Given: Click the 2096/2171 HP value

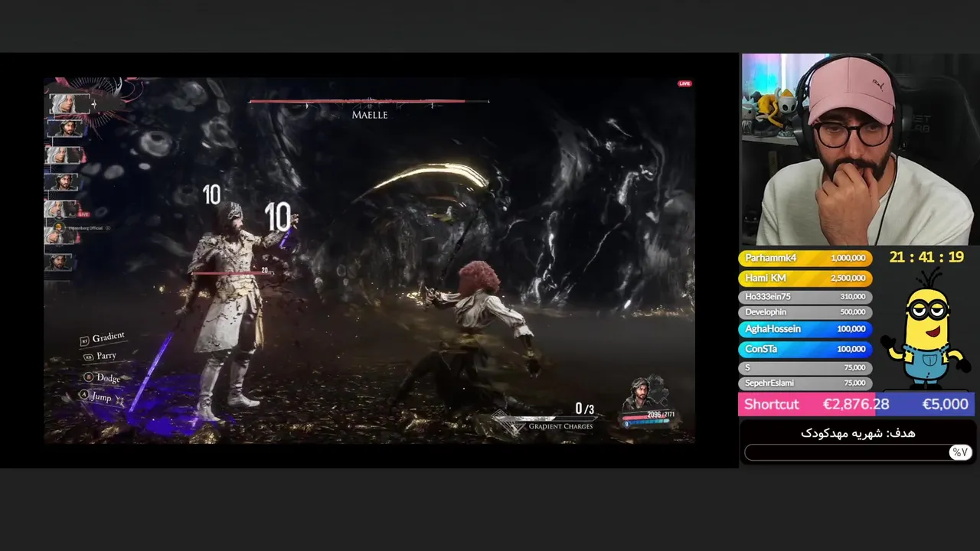Looking at the screenshot, I should coord(661,414).
